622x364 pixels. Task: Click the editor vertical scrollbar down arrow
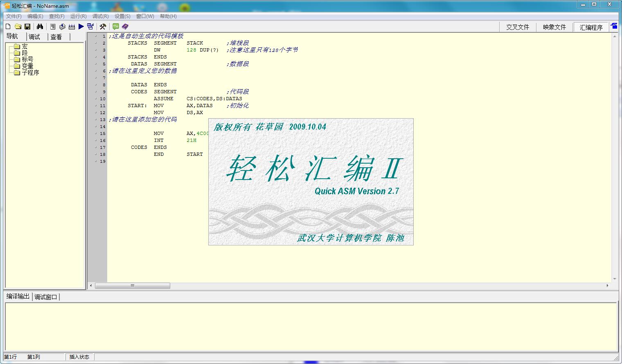[615, 279]
